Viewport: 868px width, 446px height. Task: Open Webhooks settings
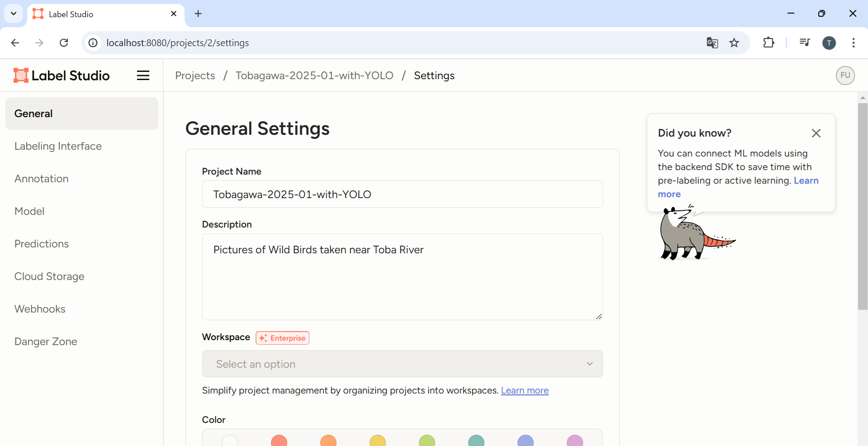(82, 309)
